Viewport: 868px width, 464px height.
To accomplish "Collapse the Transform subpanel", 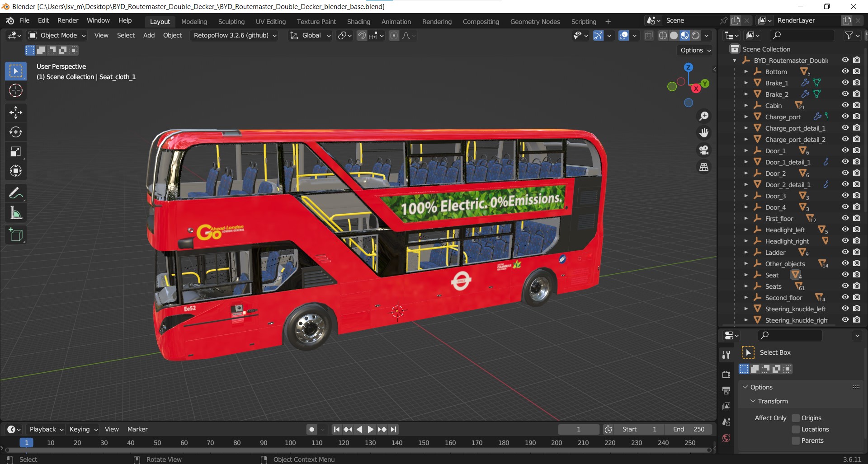I will point(753,401).
